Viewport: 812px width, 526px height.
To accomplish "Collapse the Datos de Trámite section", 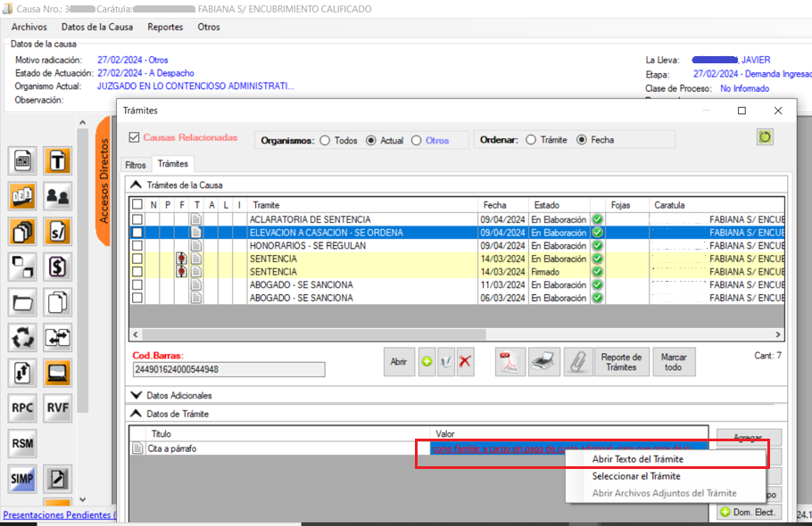I will [x=137, y=414].
